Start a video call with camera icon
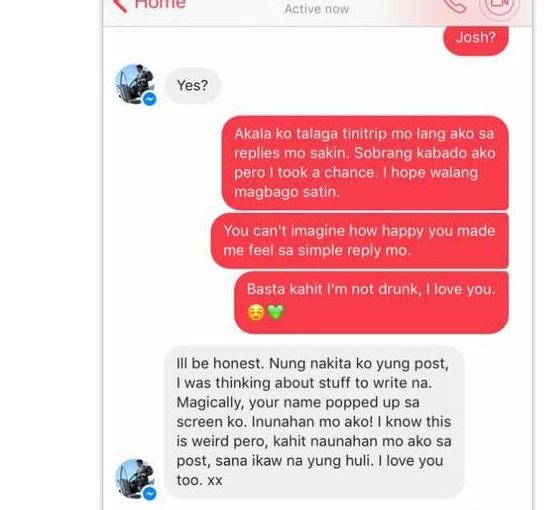The image size is (556, 510). pyautogui.click(x=499, y=6)
